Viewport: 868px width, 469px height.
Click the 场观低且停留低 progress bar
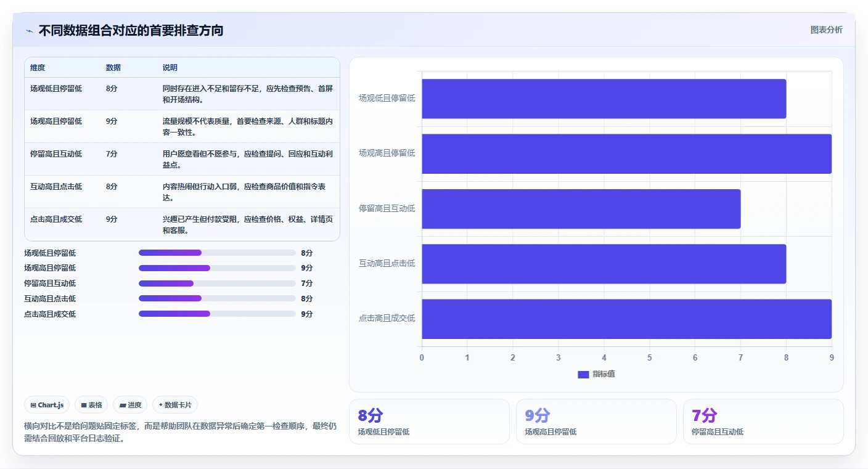click(217, 253)
